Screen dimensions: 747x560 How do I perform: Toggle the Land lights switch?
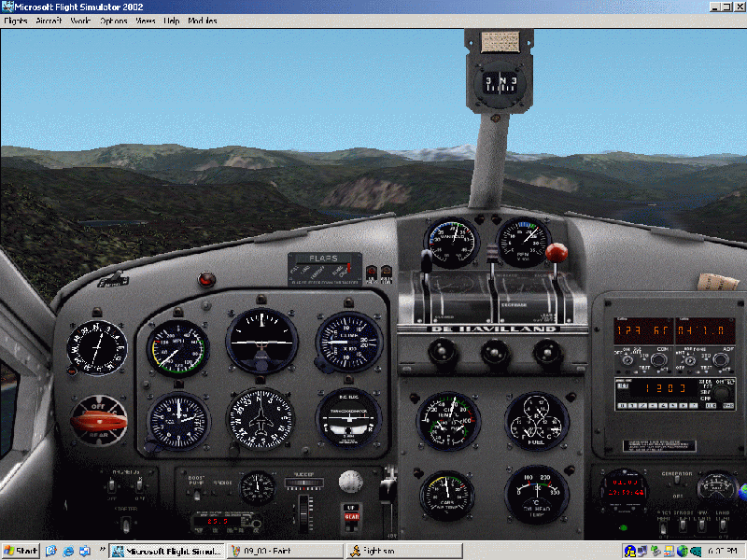(723, 525)
